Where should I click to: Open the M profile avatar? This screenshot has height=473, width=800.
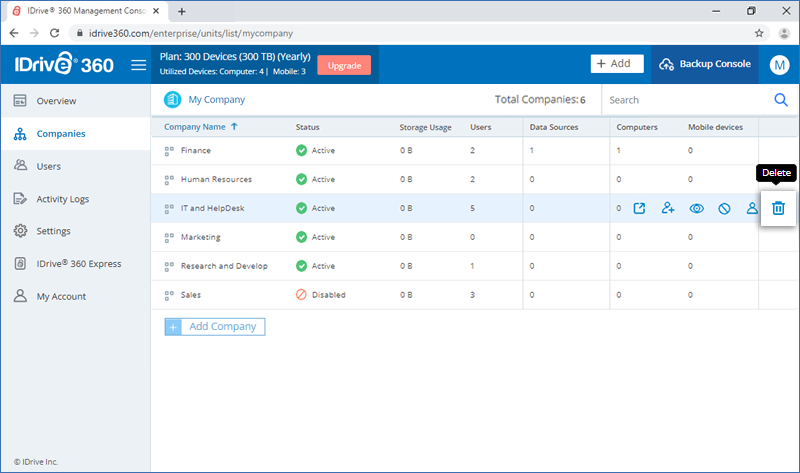[x=779, y=64]
